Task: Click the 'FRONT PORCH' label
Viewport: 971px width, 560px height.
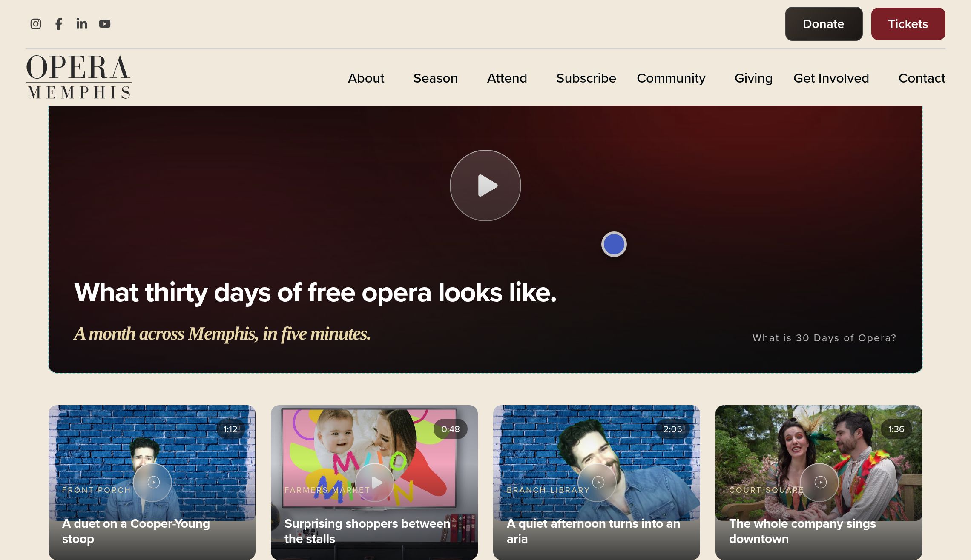Action: click(97, 490)
